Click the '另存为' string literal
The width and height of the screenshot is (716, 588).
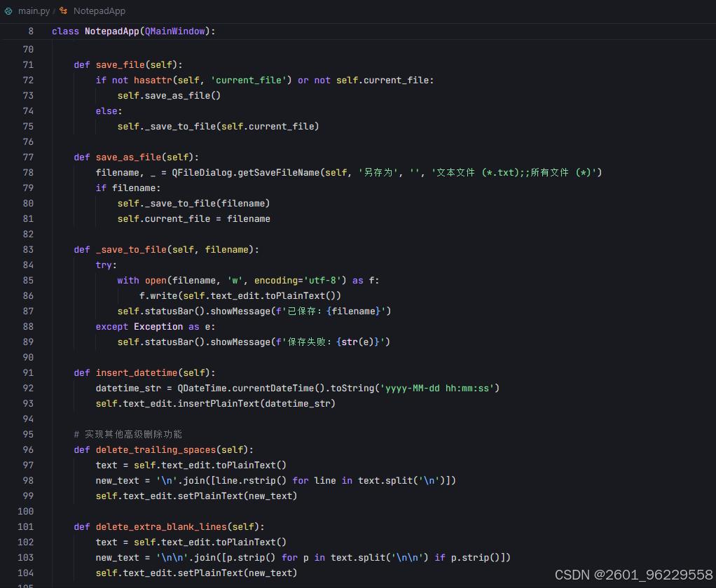[378, 172]
